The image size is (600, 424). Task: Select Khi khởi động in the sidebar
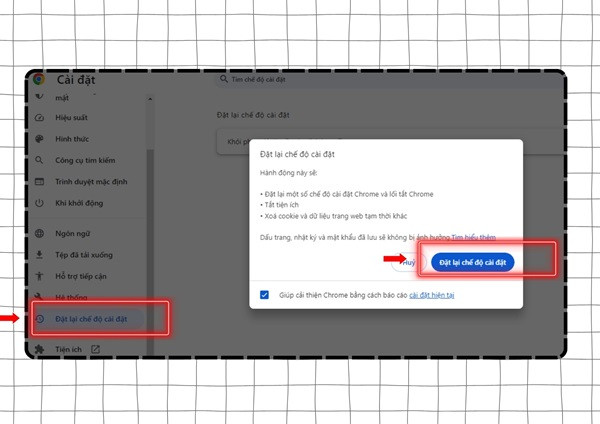(x=79, y=203)
